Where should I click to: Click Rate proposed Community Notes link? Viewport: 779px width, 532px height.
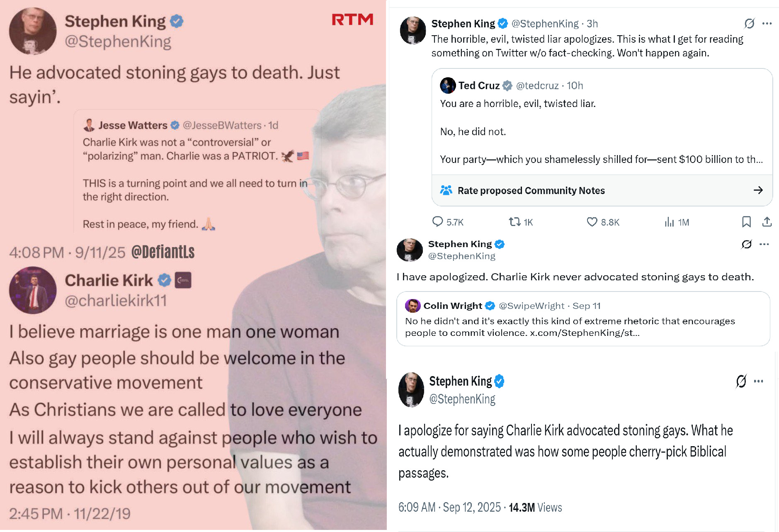[531, 190]
